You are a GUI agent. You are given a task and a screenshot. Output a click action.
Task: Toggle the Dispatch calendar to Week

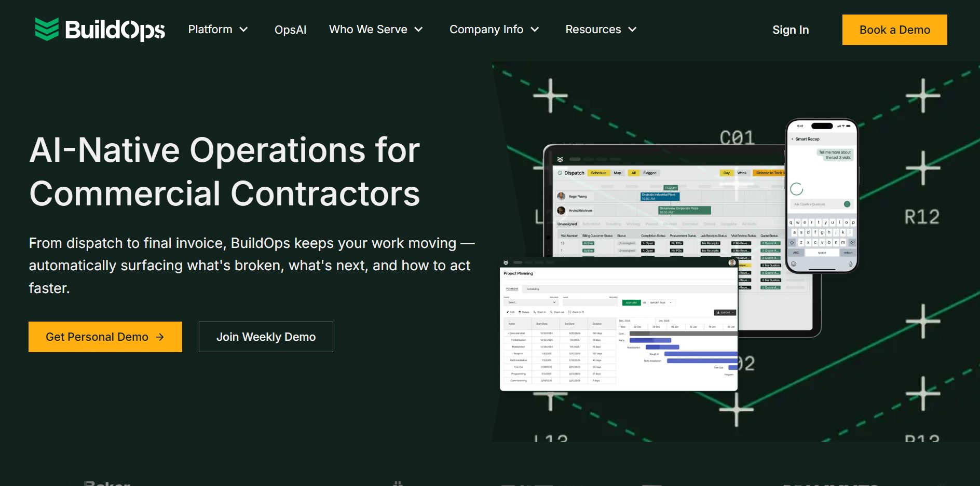click(x=742, y=173)
